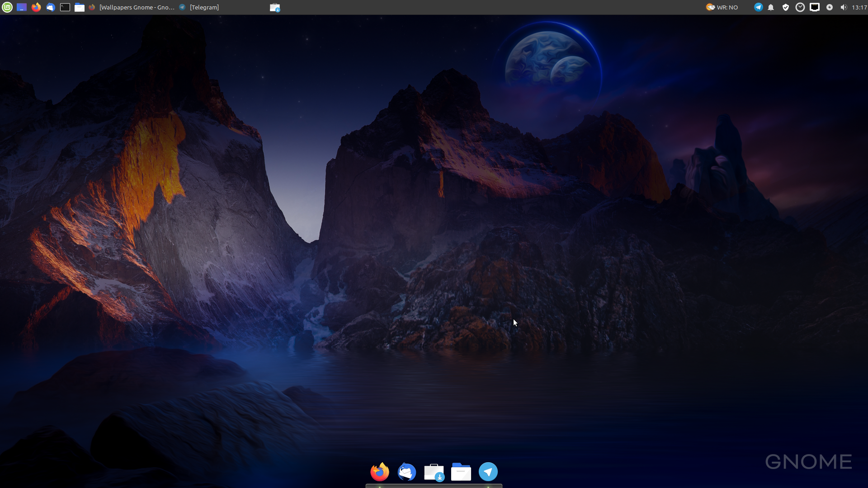The height and width of the screenshot is (488, 868).
Task: Open the notifications bell applet
Action: coord(771,7)
